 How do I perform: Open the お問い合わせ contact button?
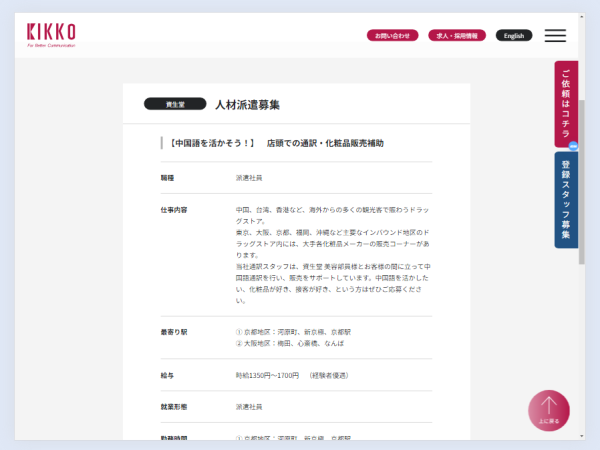[392, 36]
